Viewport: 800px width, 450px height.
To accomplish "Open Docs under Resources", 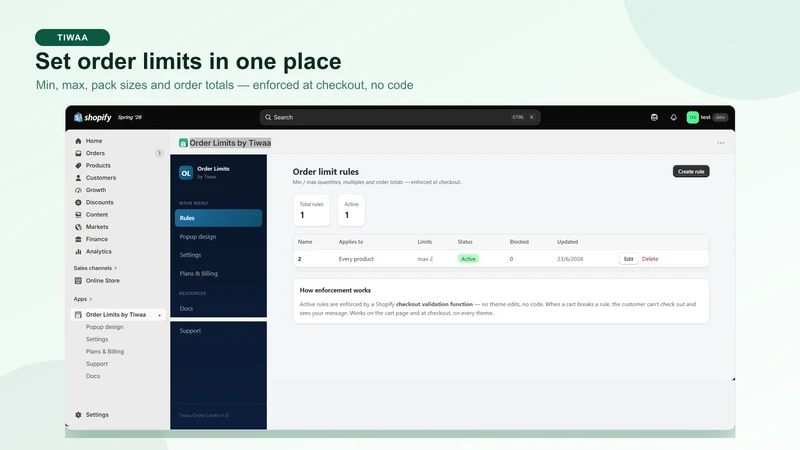I will coord(186,309).
